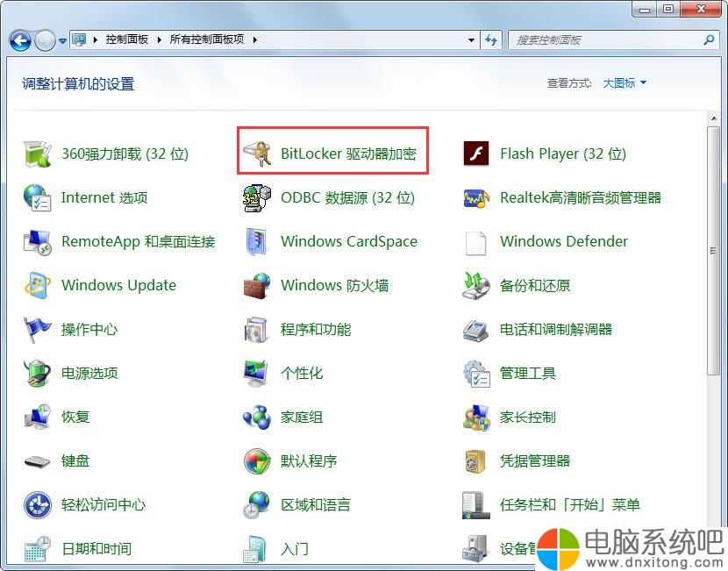Open the Realtek高清晰音频管理器 icon
Viewport: 728px width, 571px height.
476,197
